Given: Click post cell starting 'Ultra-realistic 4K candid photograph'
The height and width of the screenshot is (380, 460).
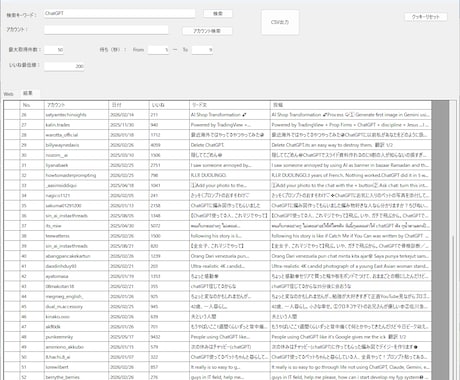Looking at the screenshot, I should pyautogui.click(x=351, y=266).
